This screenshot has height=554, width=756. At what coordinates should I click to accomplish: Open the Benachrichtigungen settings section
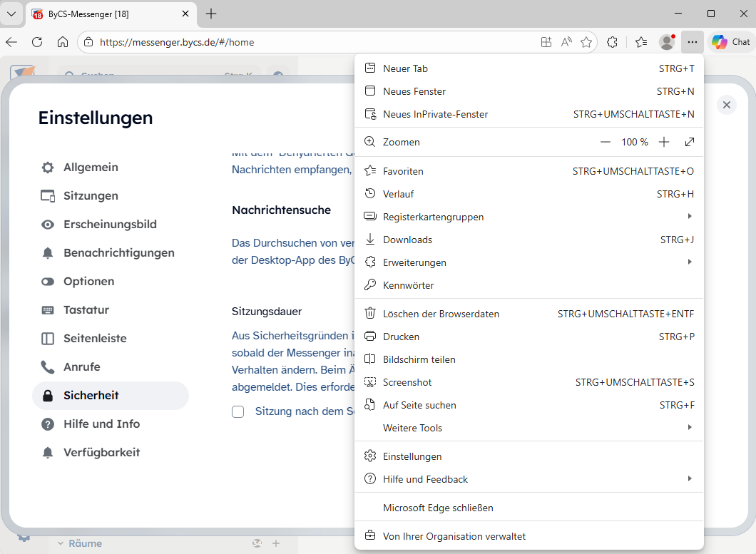click(118, 252)
